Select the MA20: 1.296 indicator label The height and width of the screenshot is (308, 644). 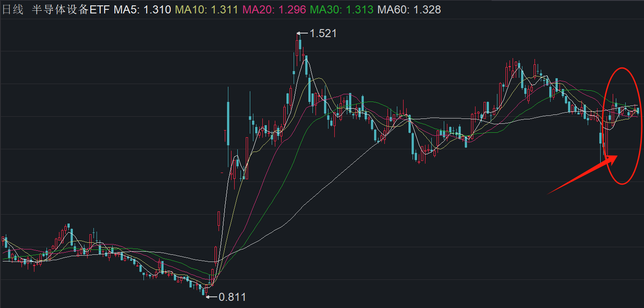click(x=274, y=10)
